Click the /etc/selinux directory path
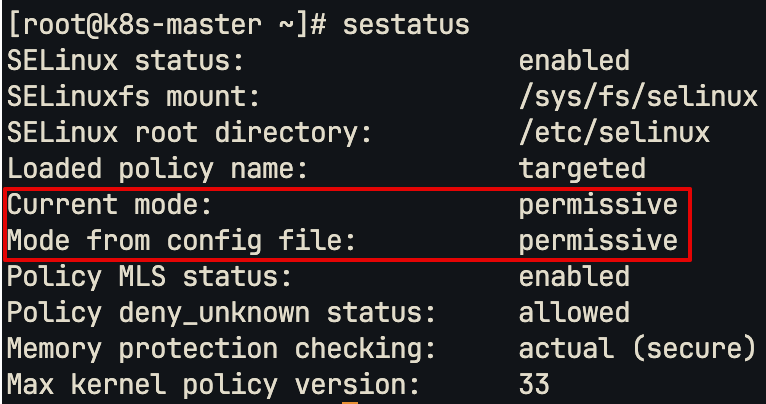766x404 pixels. pyautogui.click(x=614, y=133)
